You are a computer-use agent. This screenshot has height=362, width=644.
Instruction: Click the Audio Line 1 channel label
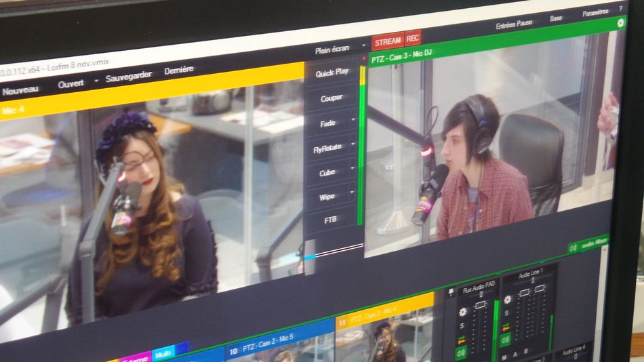click(531, 273)
